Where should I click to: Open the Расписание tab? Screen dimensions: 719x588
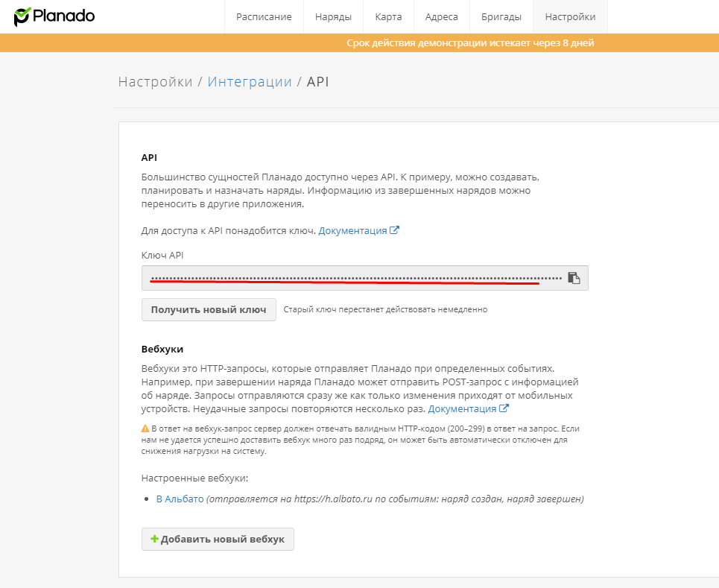click(x=264, y=17)
